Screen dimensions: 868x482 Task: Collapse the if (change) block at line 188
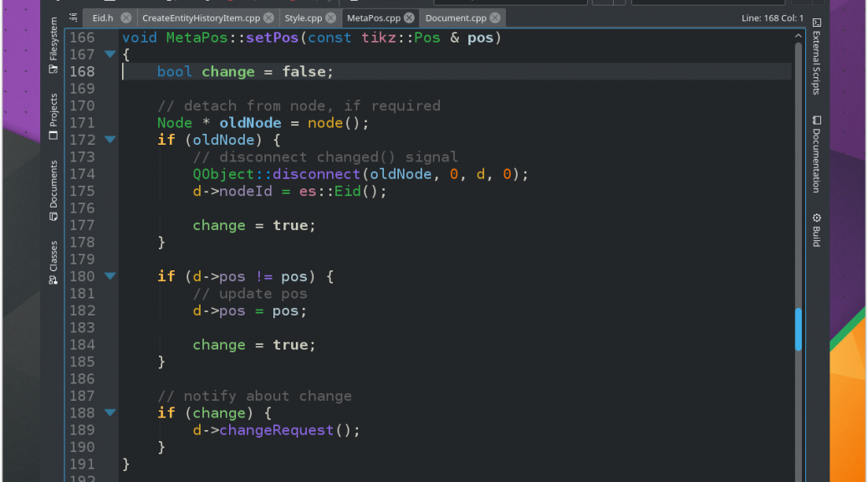click(x=110, y=413)
